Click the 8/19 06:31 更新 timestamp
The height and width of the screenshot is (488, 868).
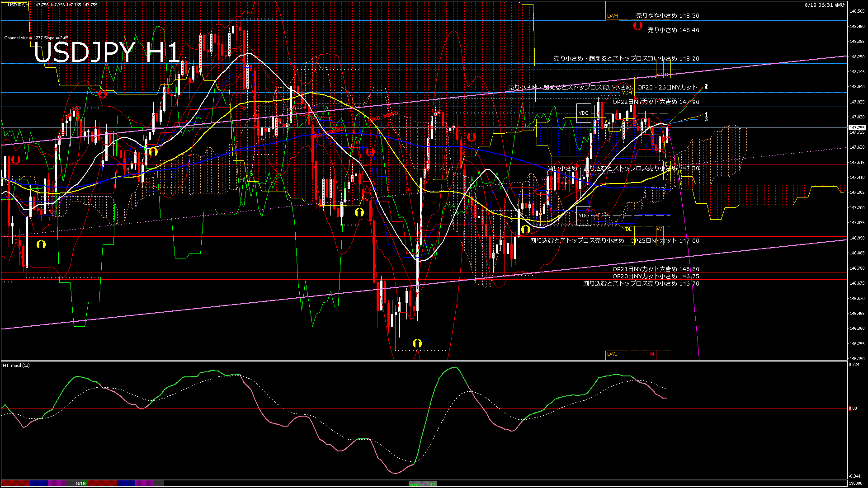pyautogui.click(x=825, y=5)
